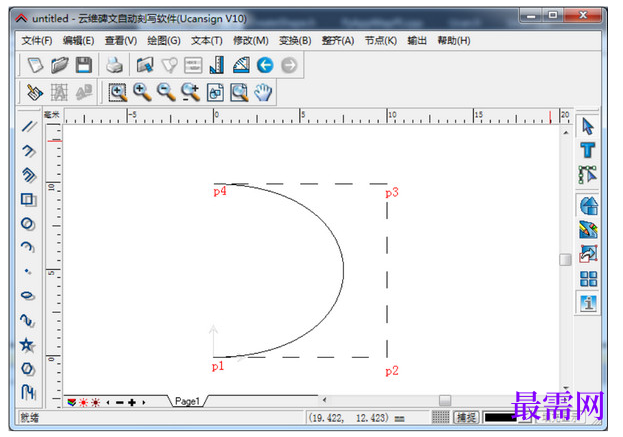Toggle the grid display in status bar

[440, 418]
